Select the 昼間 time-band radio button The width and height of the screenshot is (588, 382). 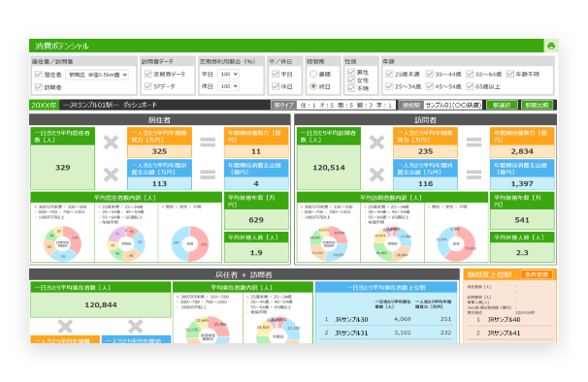[313, 74]
